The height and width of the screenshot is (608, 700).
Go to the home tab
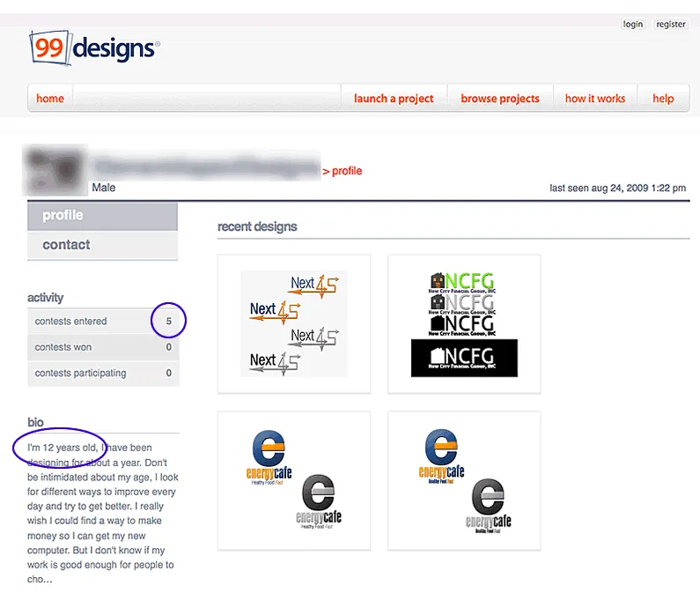pos(50,99)
